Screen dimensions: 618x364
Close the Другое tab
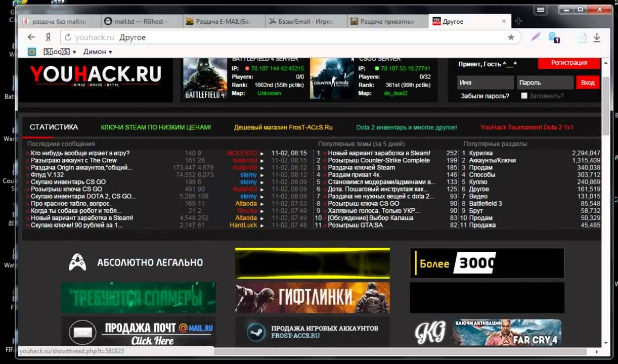(504, 21)
